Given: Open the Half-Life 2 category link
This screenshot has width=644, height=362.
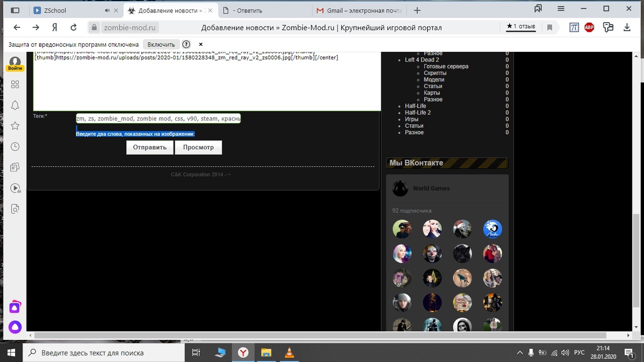Looking at the screenshot, I should (x=418, y=113).
